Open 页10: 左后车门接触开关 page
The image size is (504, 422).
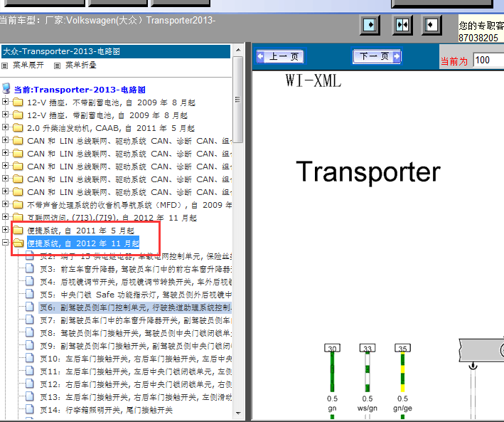[x=136, y=359]
